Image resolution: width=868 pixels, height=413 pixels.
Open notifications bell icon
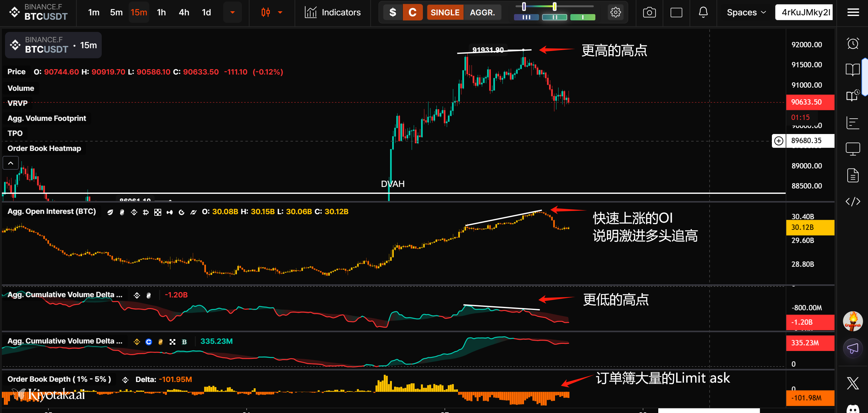click(703, 13)
